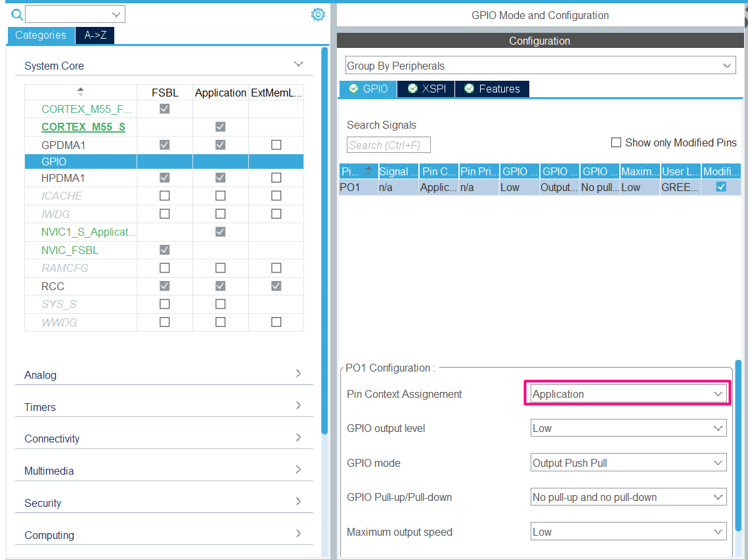Image resolution: width=748 pixels, height=560 pixels.
Task: Enable Show only Modified Pins
Action: pos(616,142)
